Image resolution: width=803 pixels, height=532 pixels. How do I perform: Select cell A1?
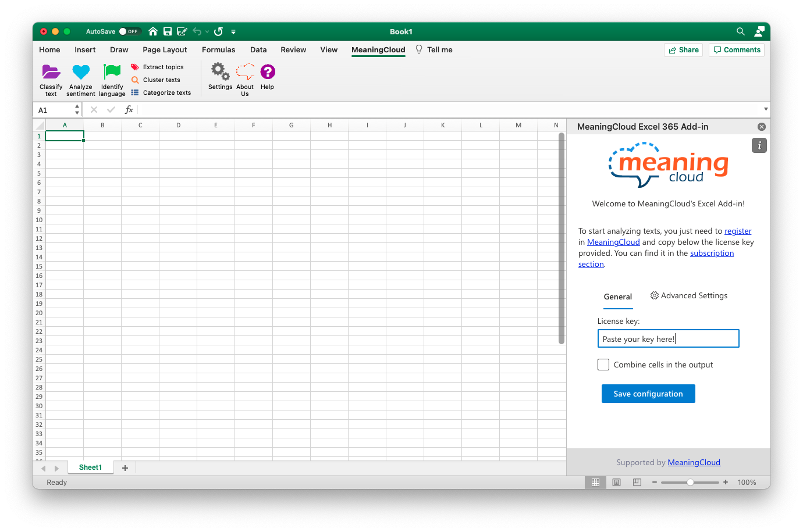(65, 136)
